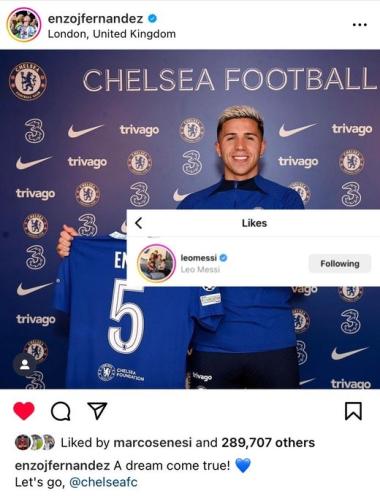Open the three-dot post options menu
The height and width of the screenshot is (496, 380).
[x=360, y=25]
